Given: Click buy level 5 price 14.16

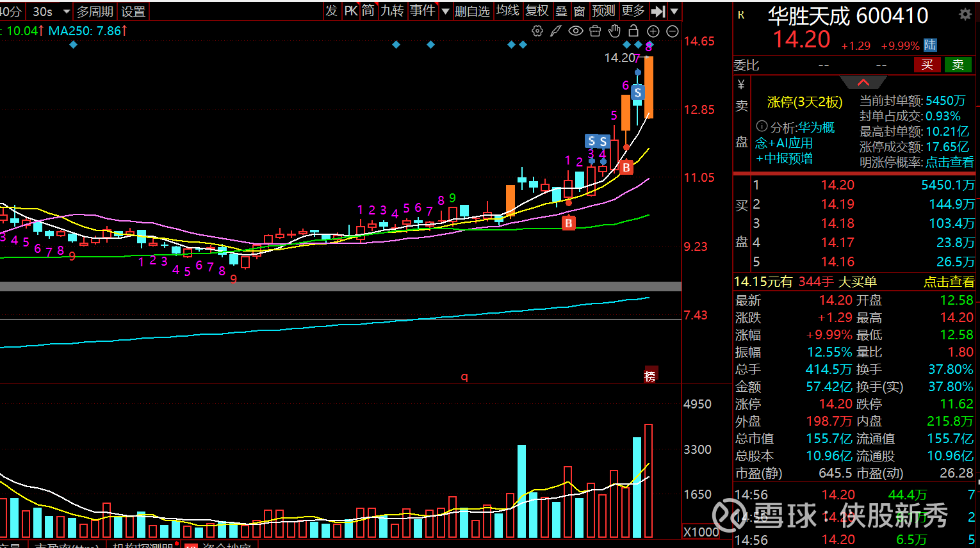Looking at the screenshot, I should coord(838,262).
